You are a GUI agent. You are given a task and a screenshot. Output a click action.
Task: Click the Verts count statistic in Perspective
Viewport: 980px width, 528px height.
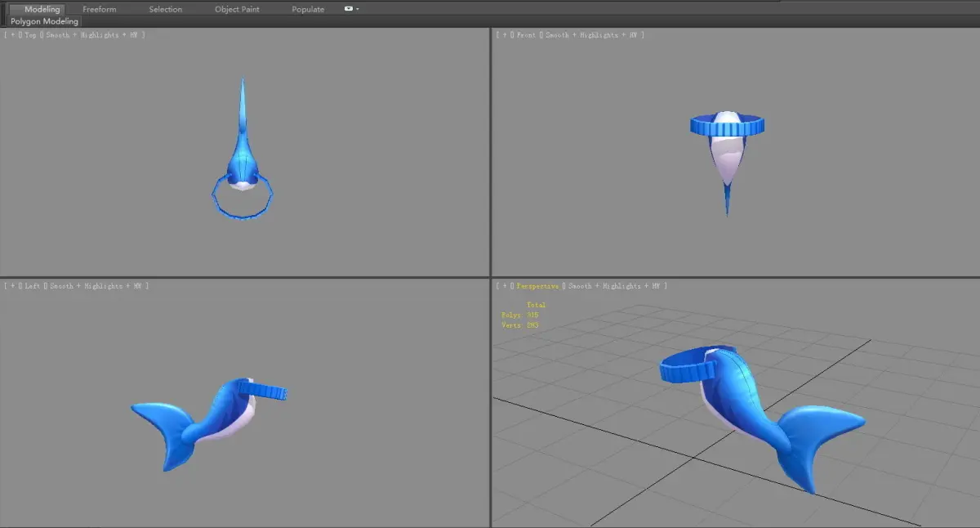click(x=520, y=325)
